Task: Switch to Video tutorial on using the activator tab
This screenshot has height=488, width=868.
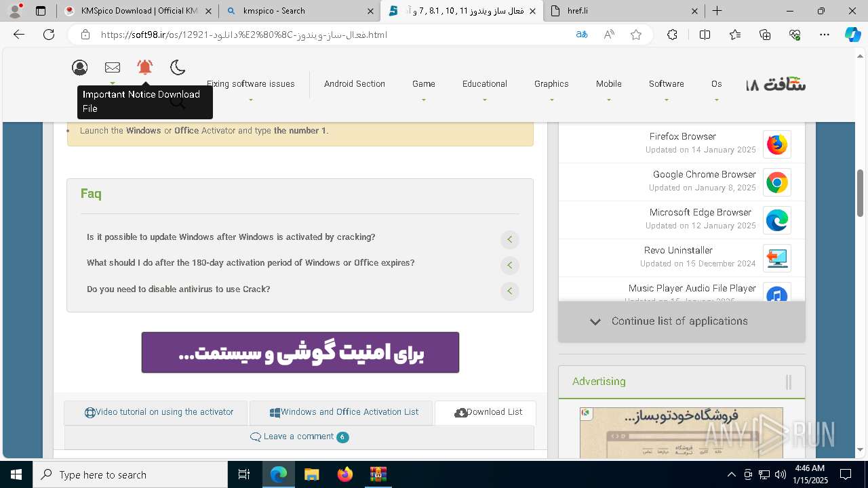Action: (156, 413)
